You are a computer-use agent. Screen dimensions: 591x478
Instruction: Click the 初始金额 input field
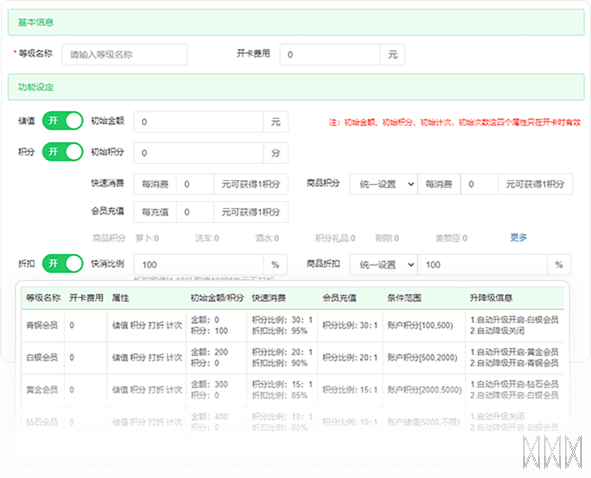pyautogui.click(x=199, y=122)
